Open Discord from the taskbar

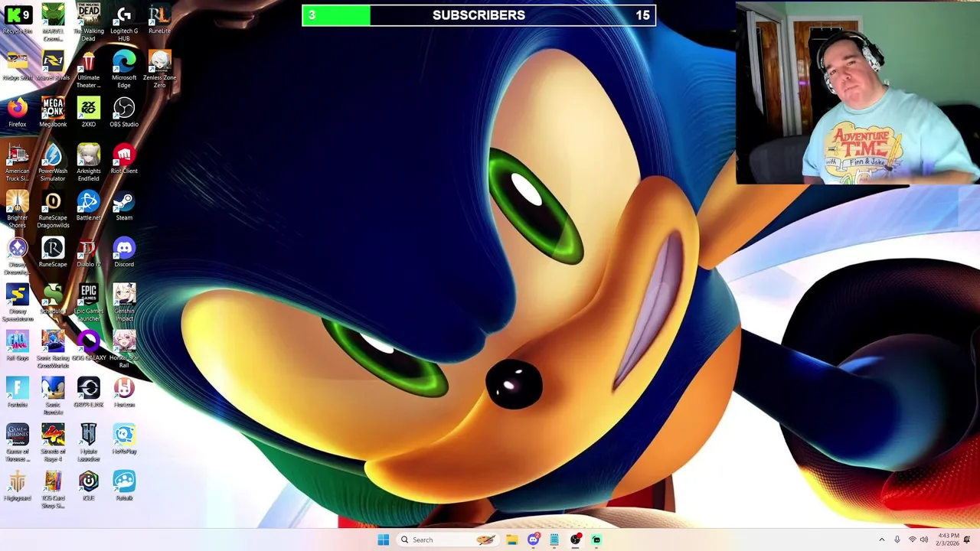pyautogui.click(x=534, y=540)
